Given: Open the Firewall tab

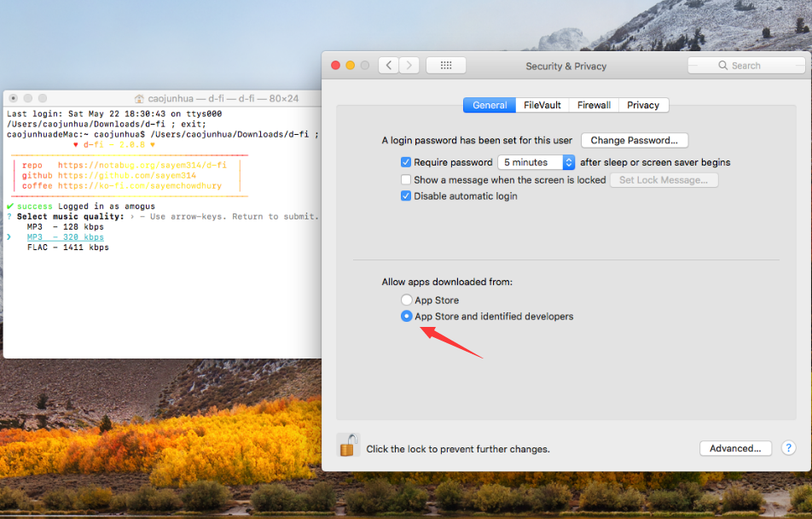Looking at the screenshot, I should tap(594, 105).
